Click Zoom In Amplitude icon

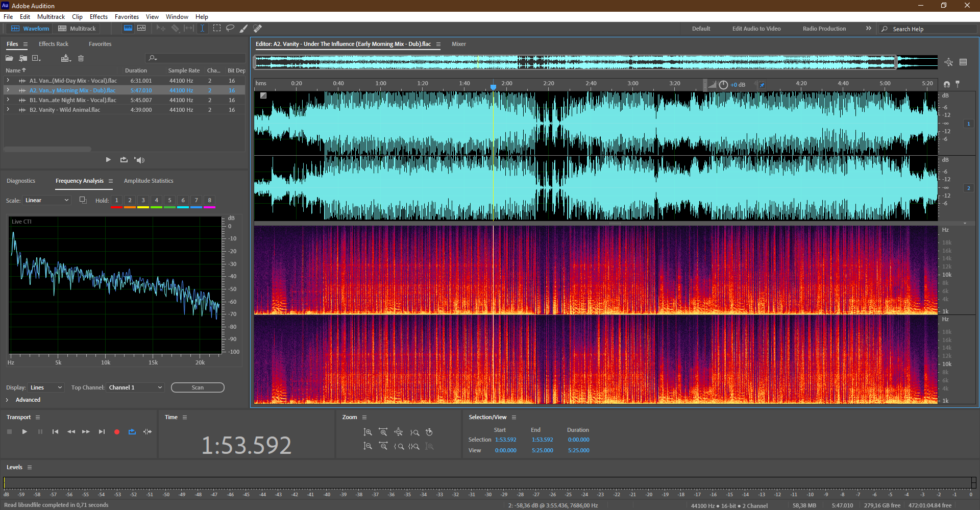coord(367,432)
